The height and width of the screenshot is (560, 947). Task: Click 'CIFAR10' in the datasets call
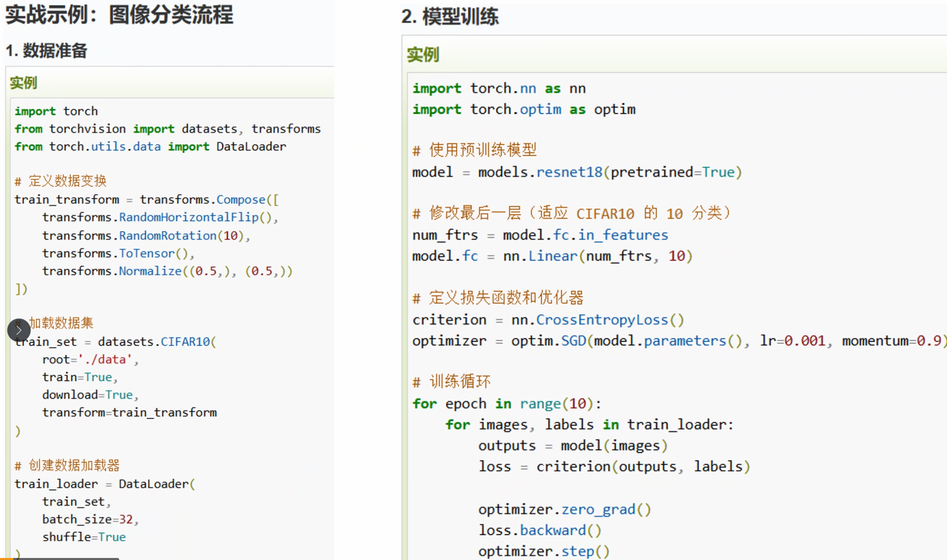[185, 342]
